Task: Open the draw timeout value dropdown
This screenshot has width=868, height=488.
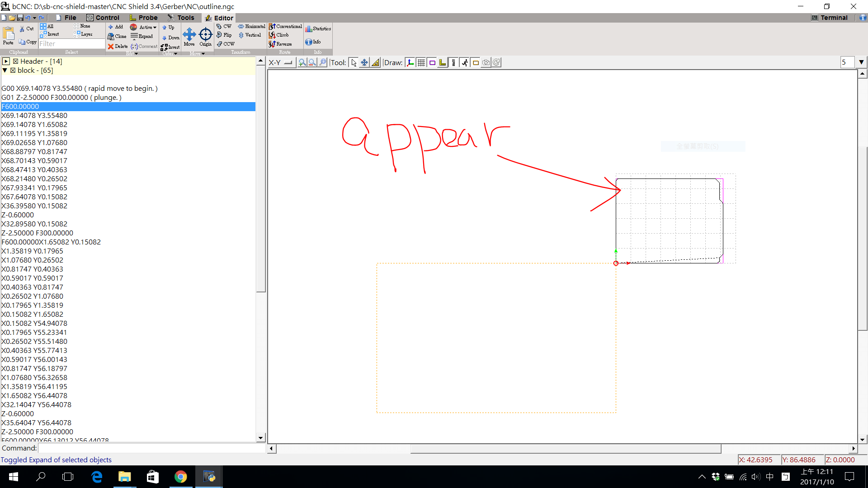Action: click(861, 62)
